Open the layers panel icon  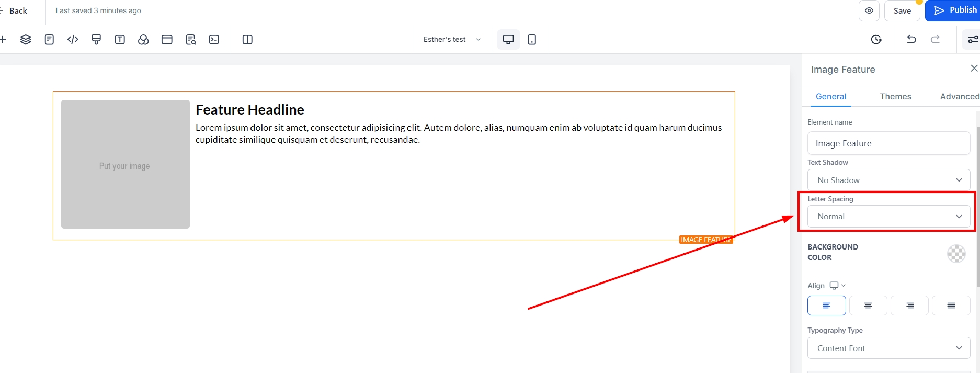[26, 39]
